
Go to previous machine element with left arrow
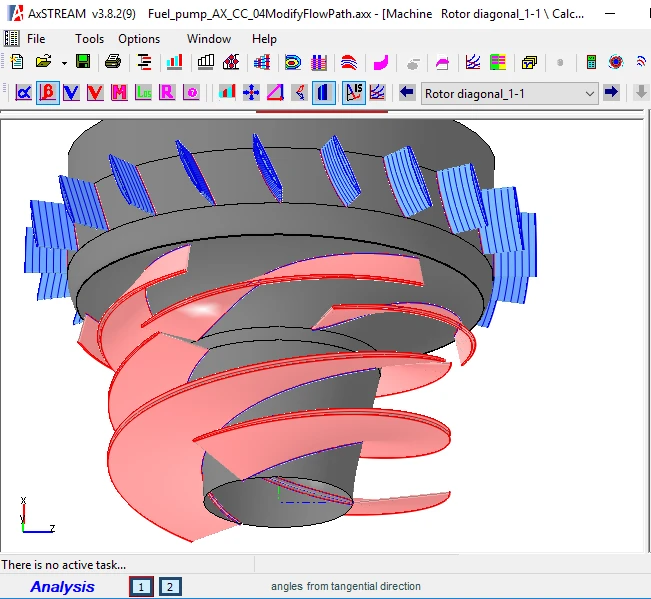(x=407, y=93)
